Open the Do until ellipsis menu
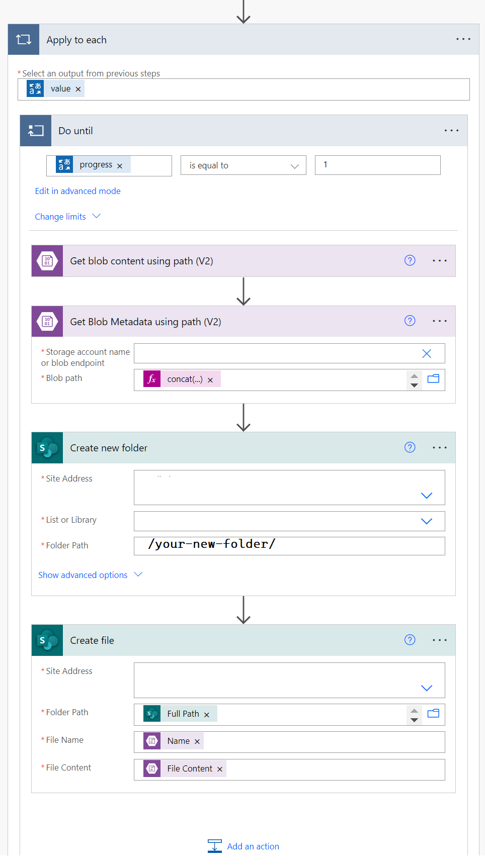This screenshot has width=485, height=868. (x=451, y=131)
